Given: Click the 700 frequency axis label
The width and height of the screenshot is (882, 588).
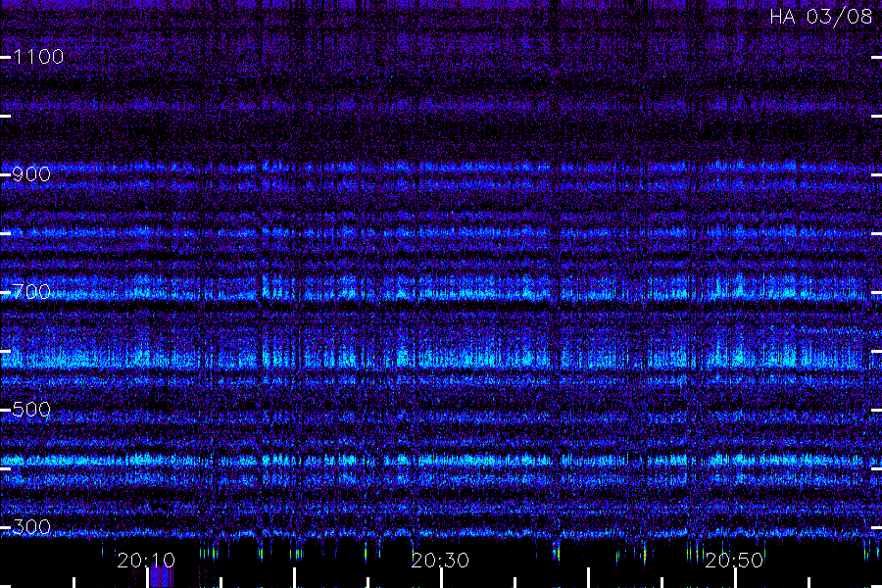Looking at the screenshot, I should click(31, 292).
